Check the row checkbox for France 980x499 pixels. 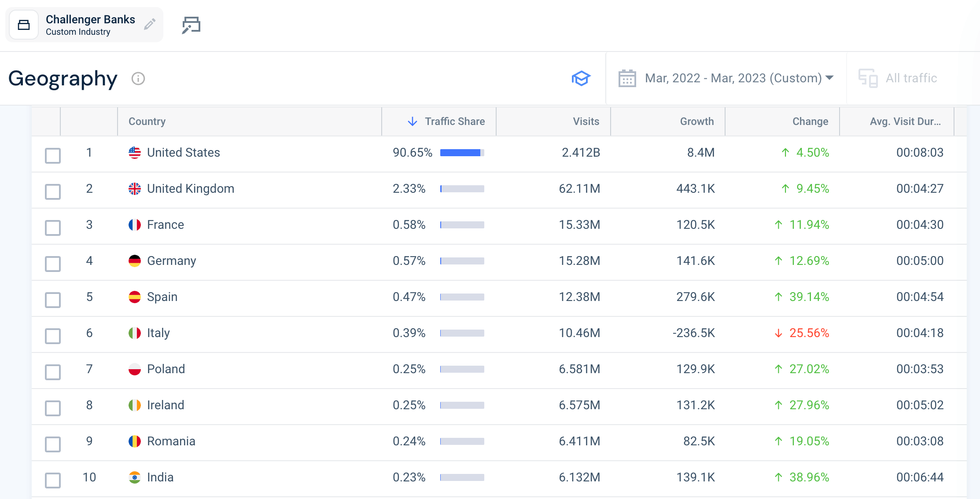pos(52,227)
